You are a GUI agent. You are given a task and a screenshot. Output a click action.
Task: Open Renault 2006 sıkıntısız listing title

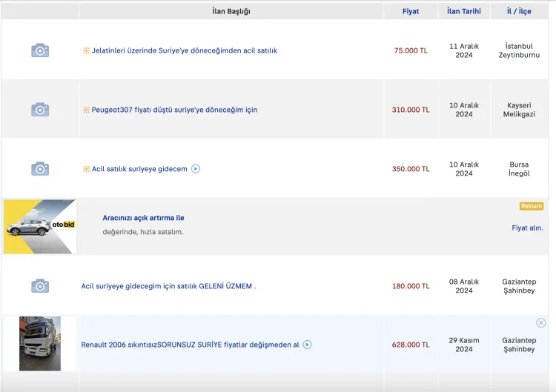click(190, 345)
